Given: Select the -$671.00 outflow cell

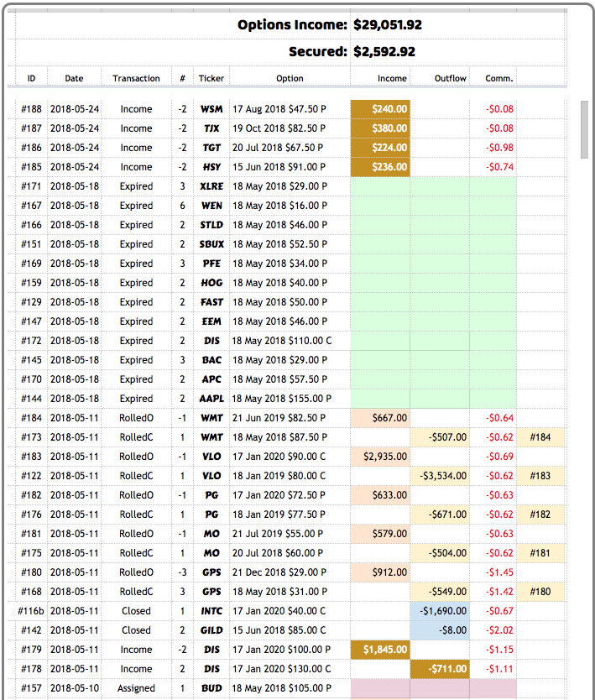Looking at the screenshot, I should pyautogui.click(x=440, y=515).
